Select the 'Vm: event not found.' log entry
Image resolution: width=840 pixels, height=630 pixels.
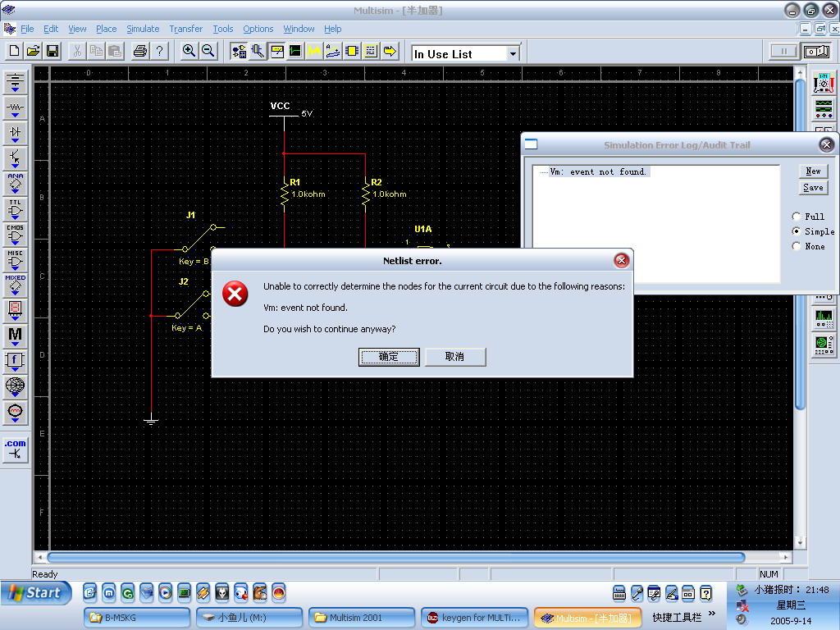click(x=598, y=172)
